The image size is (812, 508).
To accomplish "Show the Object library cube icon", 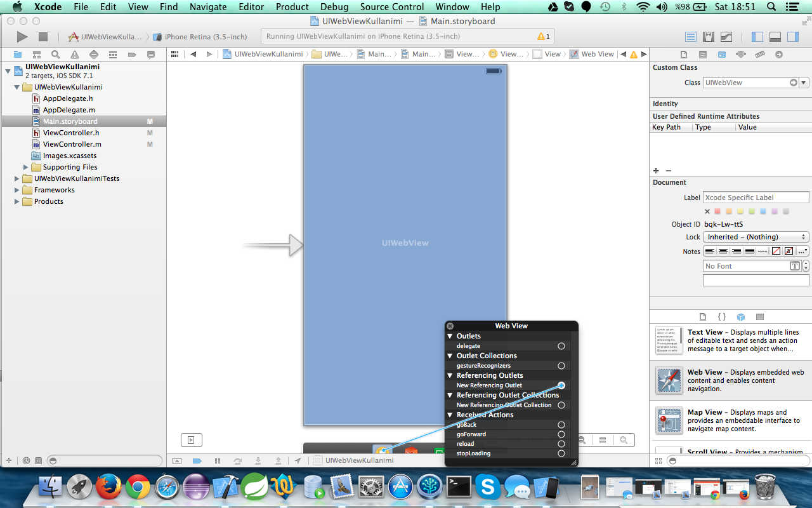I will (x=741, y=317).
